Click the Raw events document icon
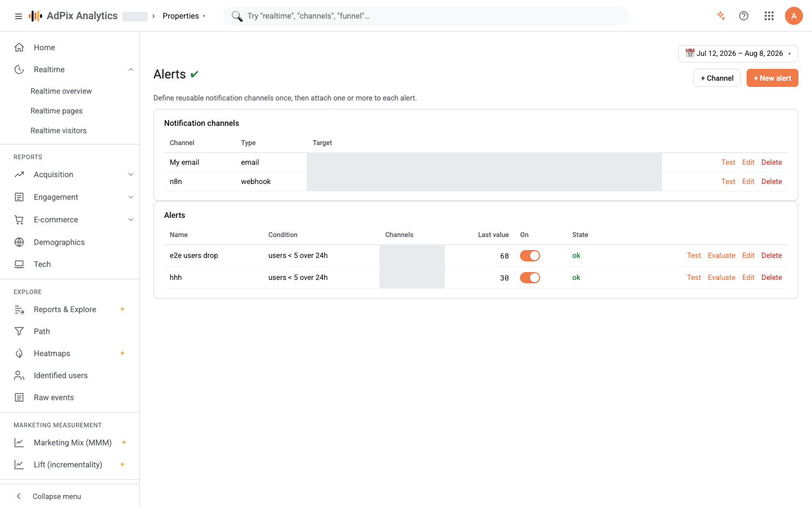Image resolution: width=812 pixels, height=508 pixels. click(x=19, y=397)
